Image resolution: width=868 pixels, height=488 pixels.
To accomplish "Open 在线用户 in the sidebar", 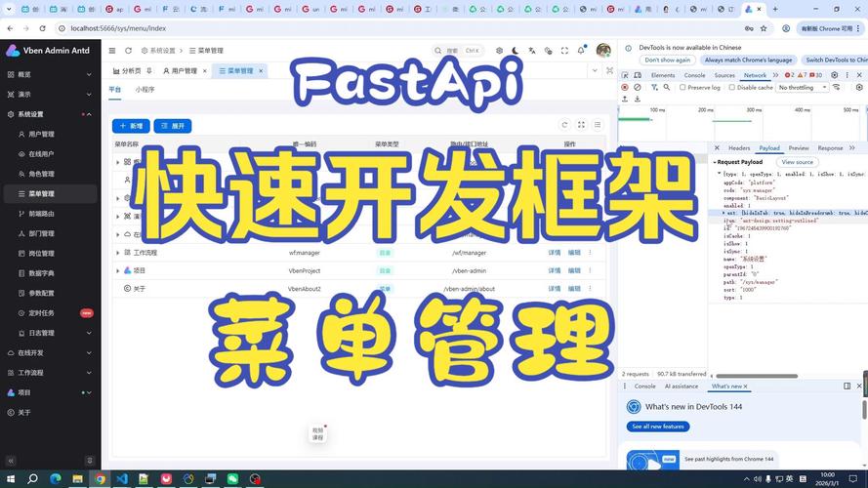I will point(51,154).
